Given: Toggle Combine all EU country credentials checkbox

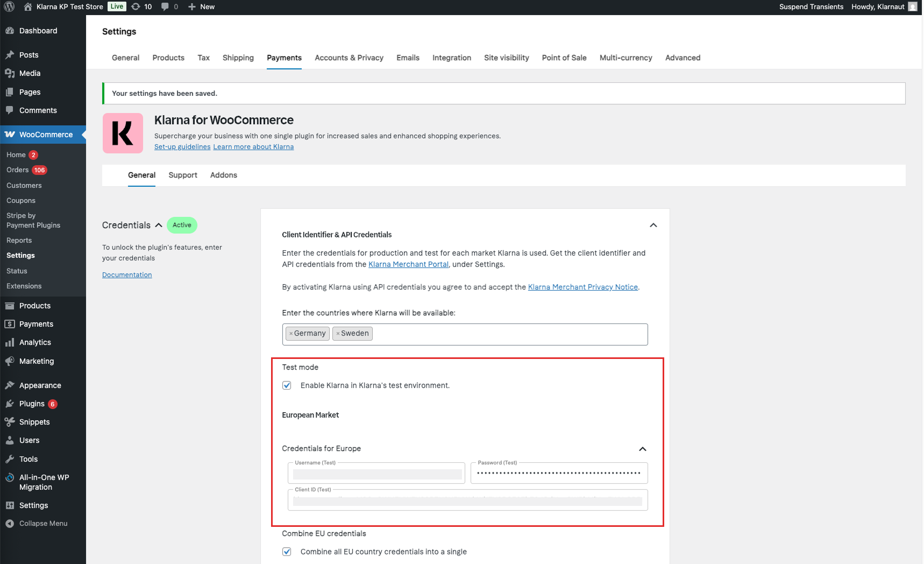Looking at the screenshot, I should coord(287,552).
